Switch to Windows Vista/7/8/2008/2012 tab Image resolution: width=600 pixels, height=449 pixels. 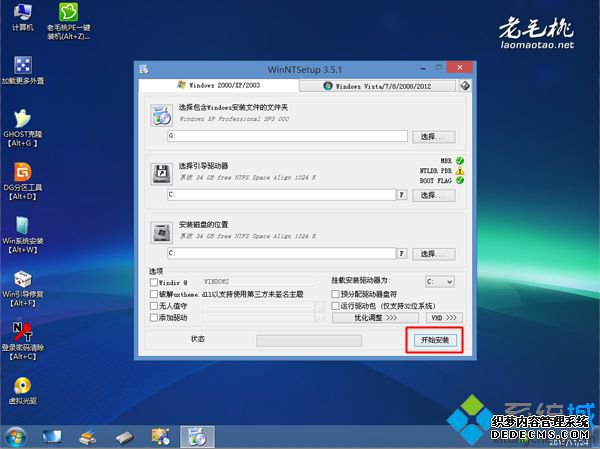(x=377, y=86)
